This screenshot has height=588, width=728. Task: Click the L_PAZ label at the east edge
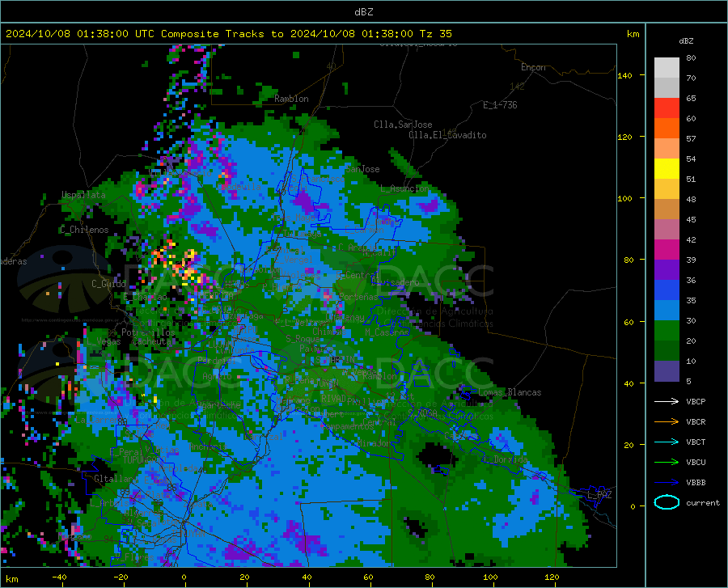click(599, 495)
